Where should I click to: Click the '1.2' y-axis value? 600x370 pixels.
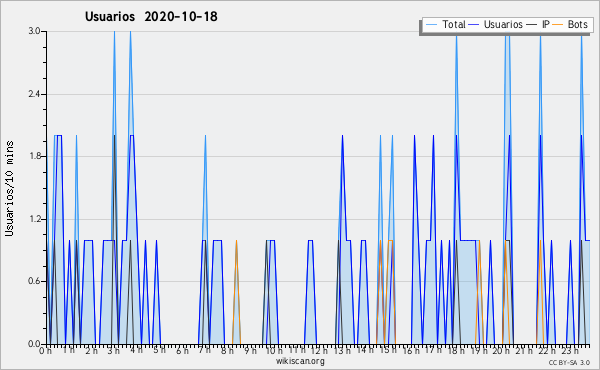click(34, 219)
